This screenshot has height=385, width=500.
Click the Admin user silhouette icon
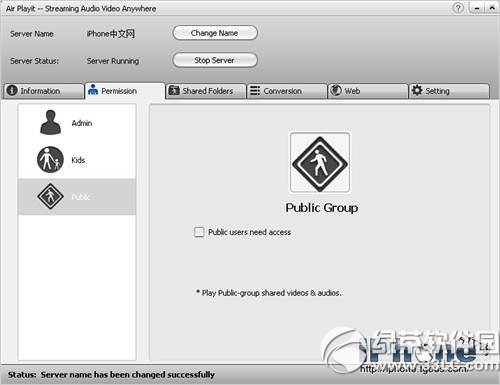pos(50,122)
